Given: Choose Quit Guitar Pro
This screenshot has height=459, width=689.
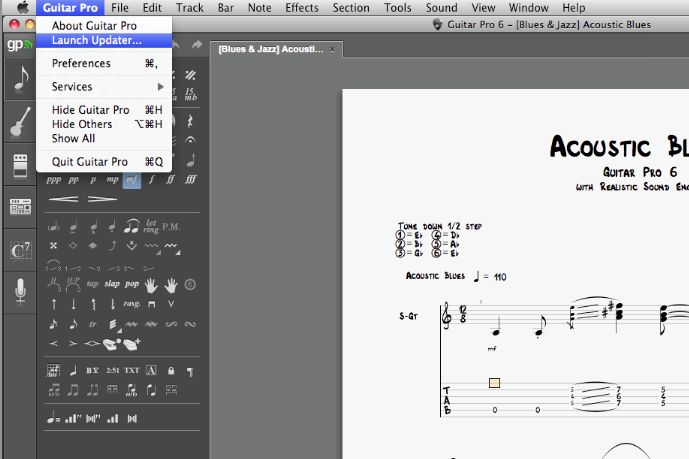Looking at the screenshot, I should (x=104, y=162).
